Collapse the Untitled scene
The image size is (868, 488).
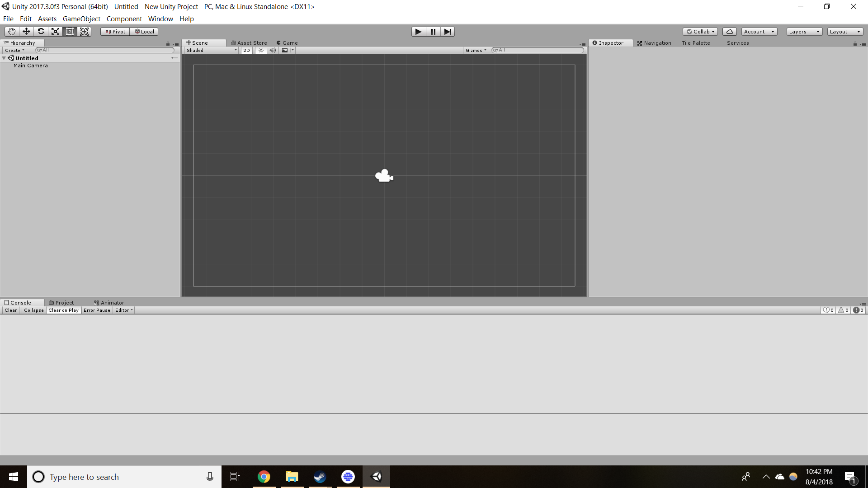point(4,58)
